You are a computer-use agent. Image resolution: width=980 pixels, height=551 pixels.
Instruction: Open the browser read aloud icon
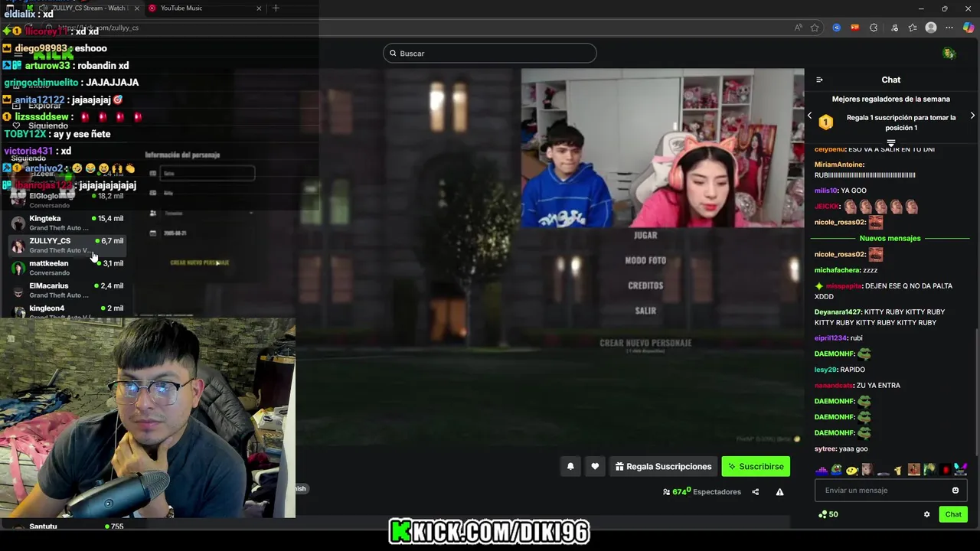pyautogui.click(x=799, y=28)
